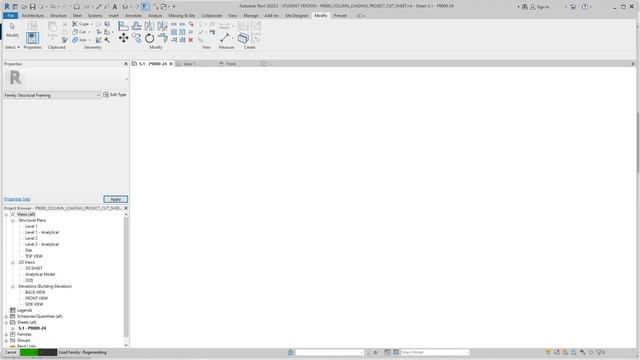Collapse the Structural Plans tree node
The width and height of the screenshot is (640, 360).
(13, 220)
